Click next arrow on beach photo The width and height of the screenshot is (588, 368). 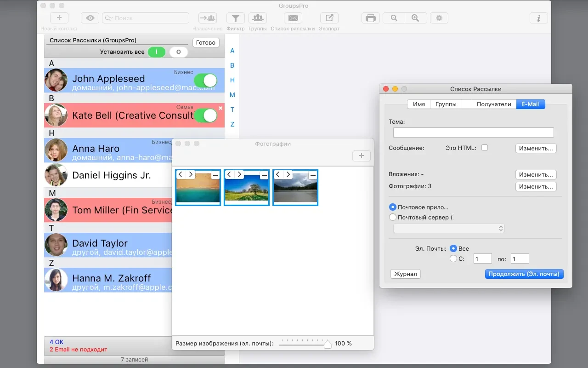(x=191, y=174)
